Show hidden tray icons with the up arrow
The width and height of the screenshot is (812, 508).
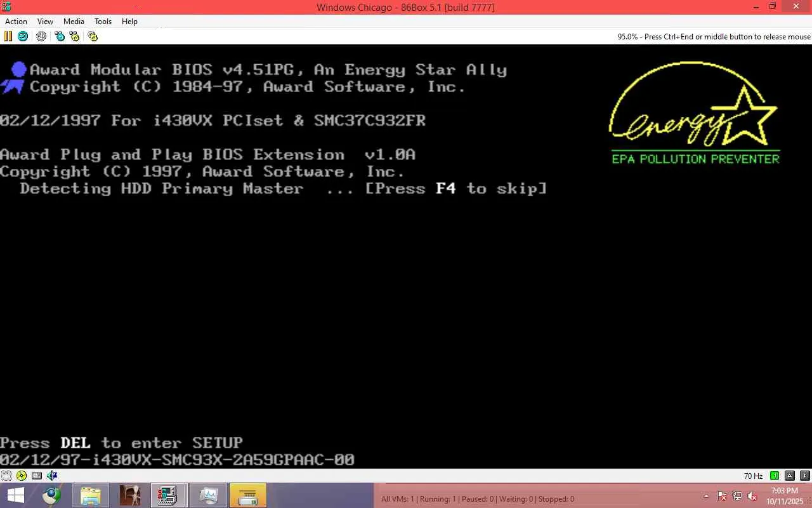click(x=706, y=496)
